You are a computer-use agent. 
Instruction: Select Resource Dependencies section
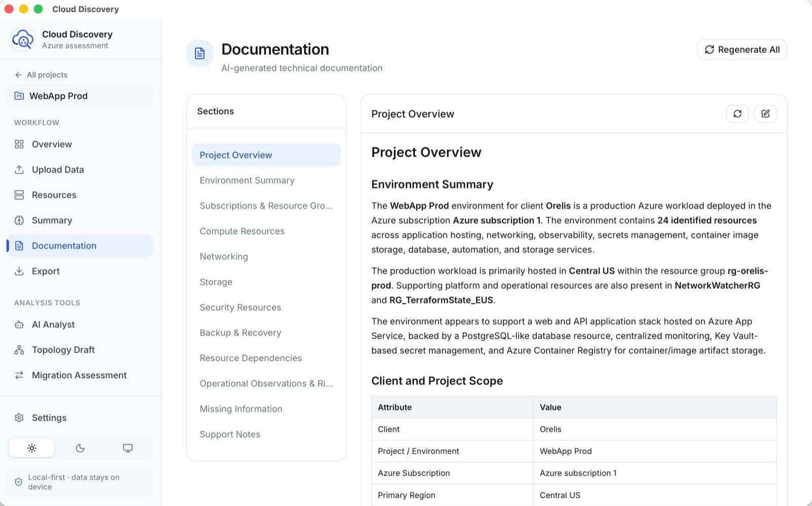point(266,358)
